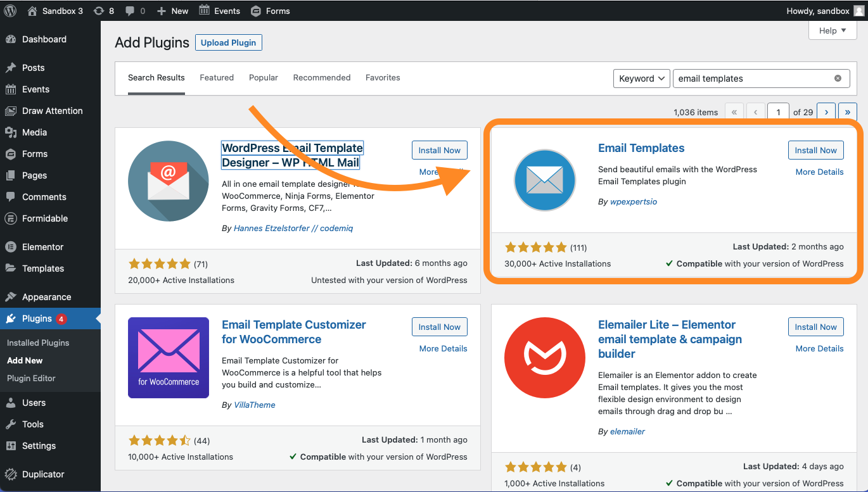Viewport: 868px width, 492px height.
Task: Switch to the Featured plugins tab
Action: coord(217,77)
